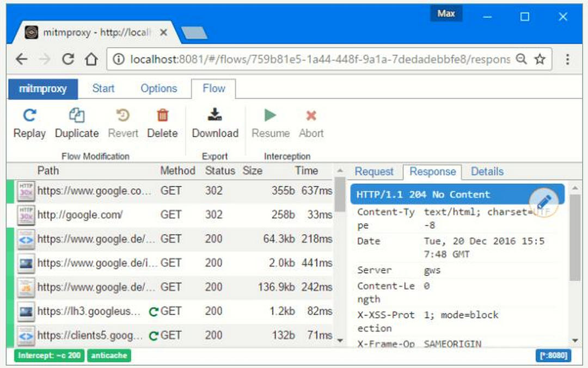The image size is (588, 368).
Task: Abort the intercepted flow
Action: [311, 115]
